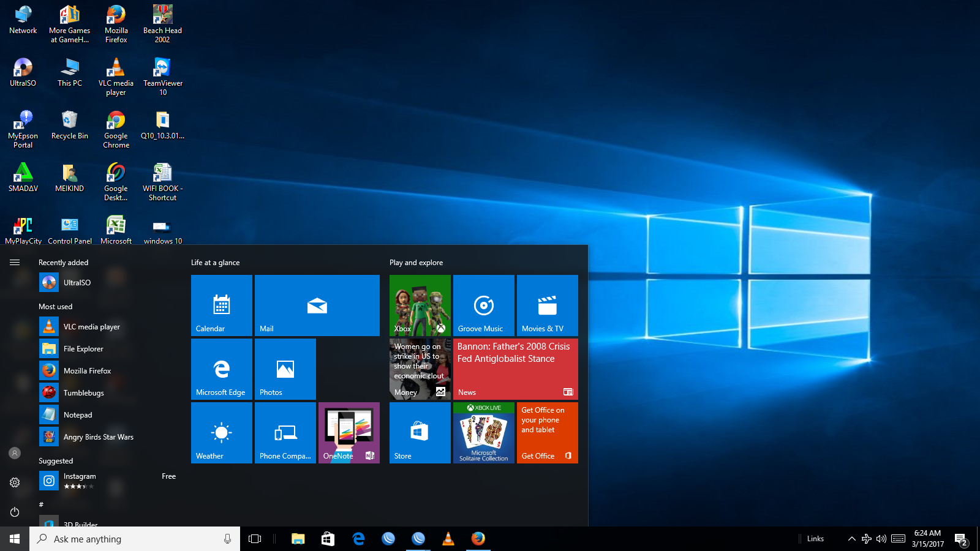The width and height of the screenshot is (980, 551).
Task: Open the Power options in Start menu
Action: pos(15,512)
